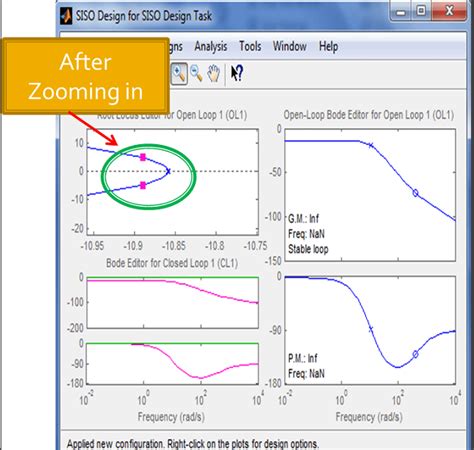Image resolution: width=474 pixels, height=450 pixels.
Task: Click the 'Applied new configuration' status message
Action: (193, 444)
